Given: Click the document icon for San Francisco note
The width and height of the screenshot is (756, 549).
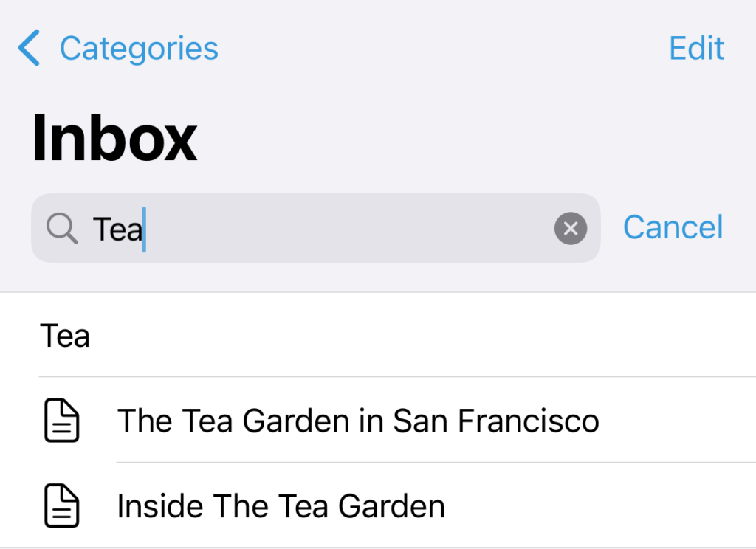Looking at the screenshot, I should (x=62, y=421).
